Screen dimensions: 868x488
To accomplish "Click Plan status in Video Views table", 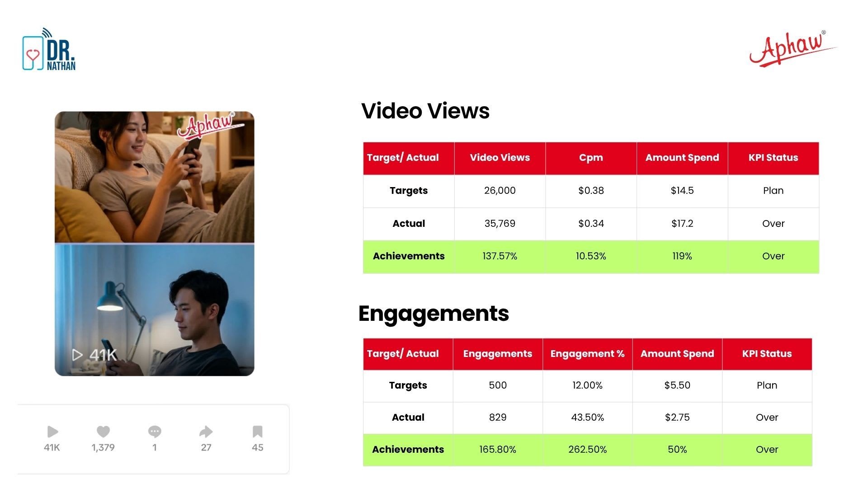I will [774, 191].
